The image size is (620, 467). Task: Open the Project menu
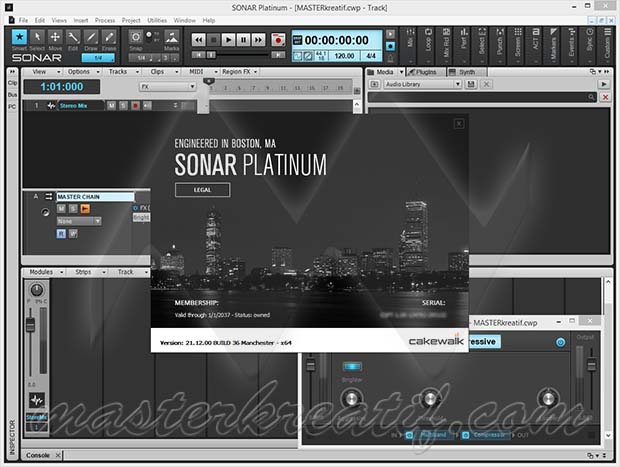click(x=131, y=20)
